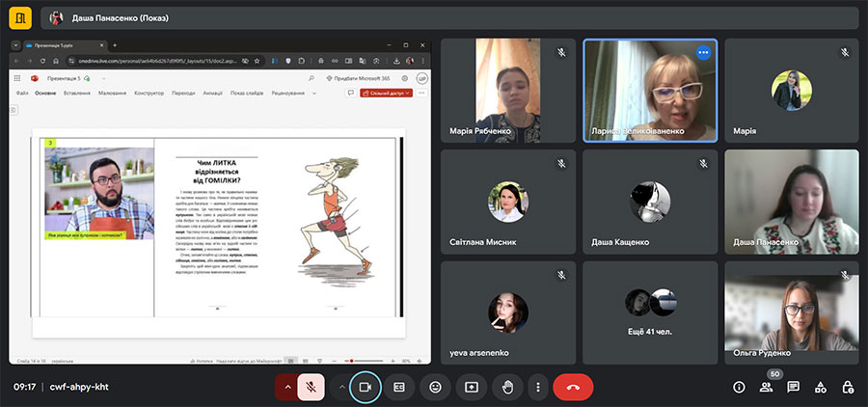Open the chat with everyone panel
This screenshot has height=407, width=868.
tap(793, 387)
